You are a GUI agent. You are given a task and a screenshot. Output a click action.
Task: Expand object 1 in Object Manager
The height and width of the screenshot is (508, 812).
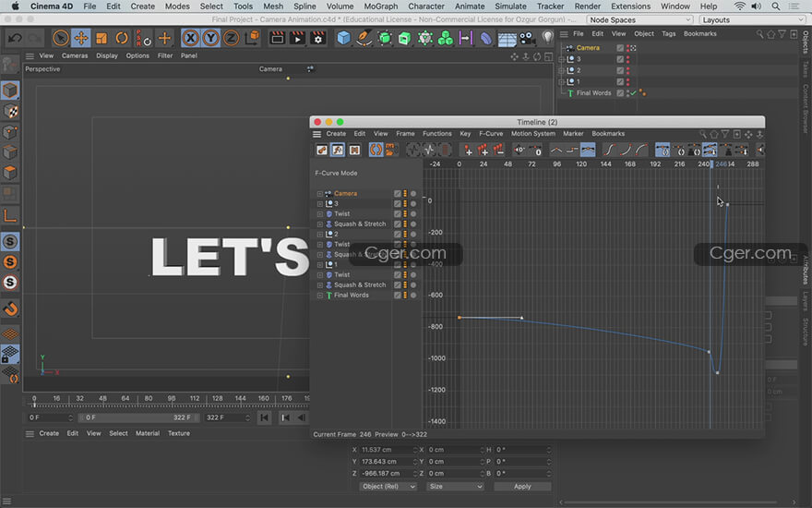click(x=561, y=82)
